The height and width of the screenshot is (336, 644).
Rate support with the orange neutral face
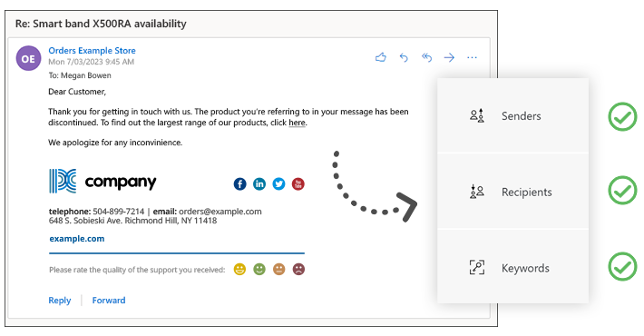[278, 270]
